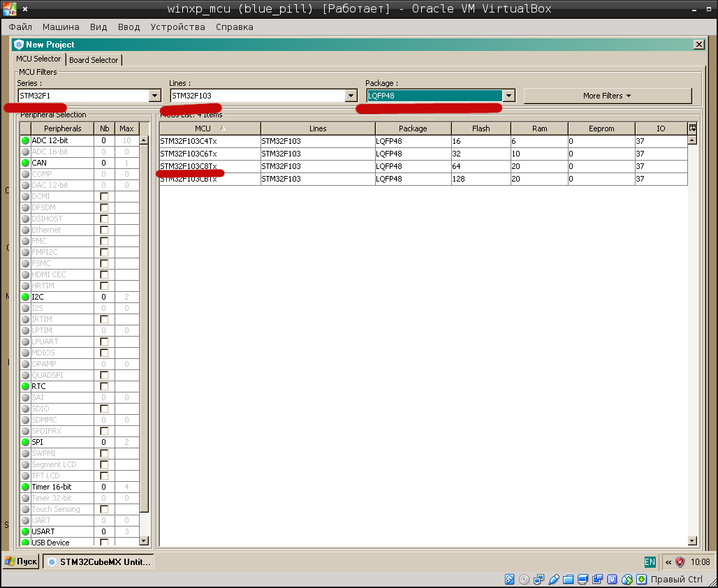The width and height of the screenshot is (718, 588).
Task: Click the STM32CubeMX taskbar button
Action: pos(98,561)
